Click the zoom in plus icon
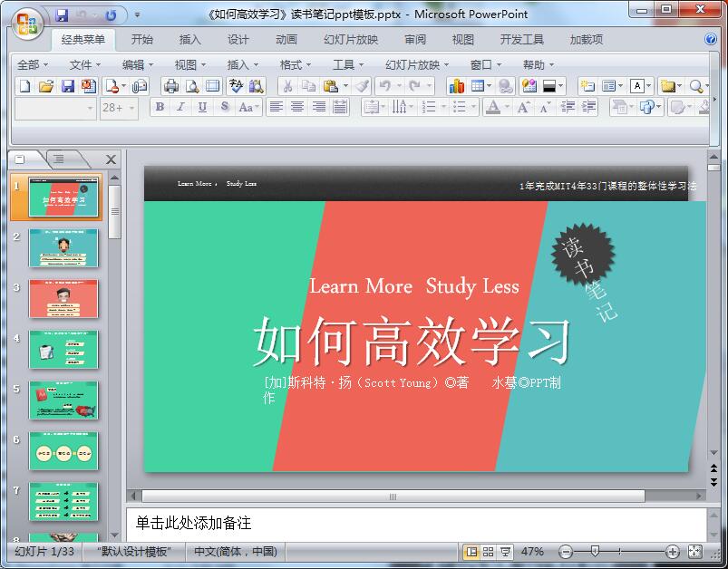Screen dimensions: 728x569 (x=673, y=552)
